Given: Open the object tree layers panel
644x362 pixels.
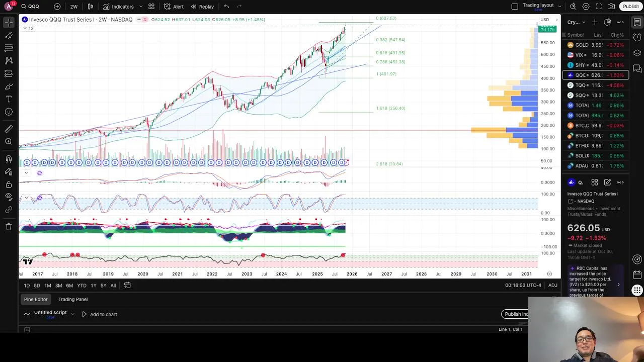Looking at the screenshot, I should 637,53.
